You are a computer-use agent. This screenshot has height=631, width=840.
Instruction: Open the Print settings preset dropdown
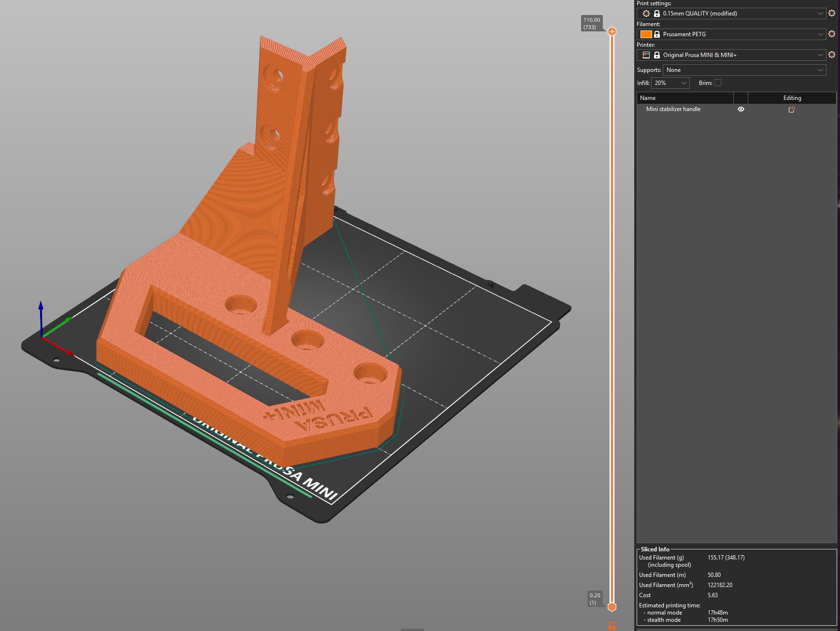click(732, 14)
